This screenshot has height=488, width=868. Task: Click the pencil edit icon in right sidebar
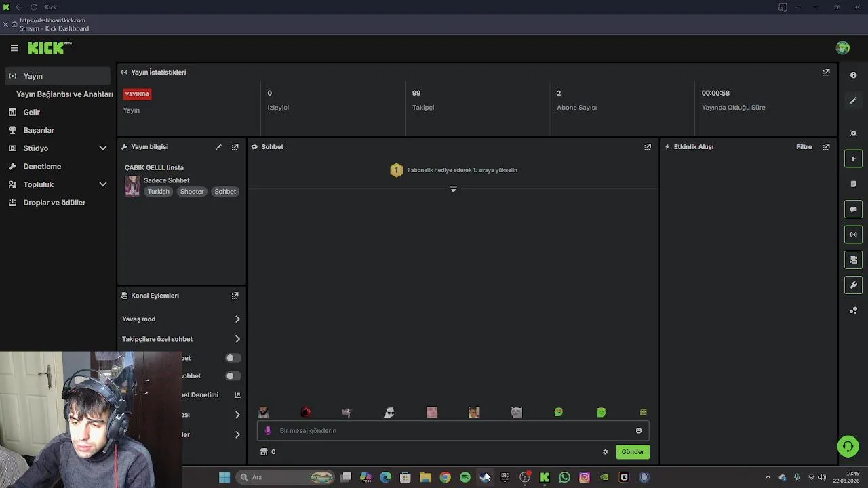click(x=854, y=100)
